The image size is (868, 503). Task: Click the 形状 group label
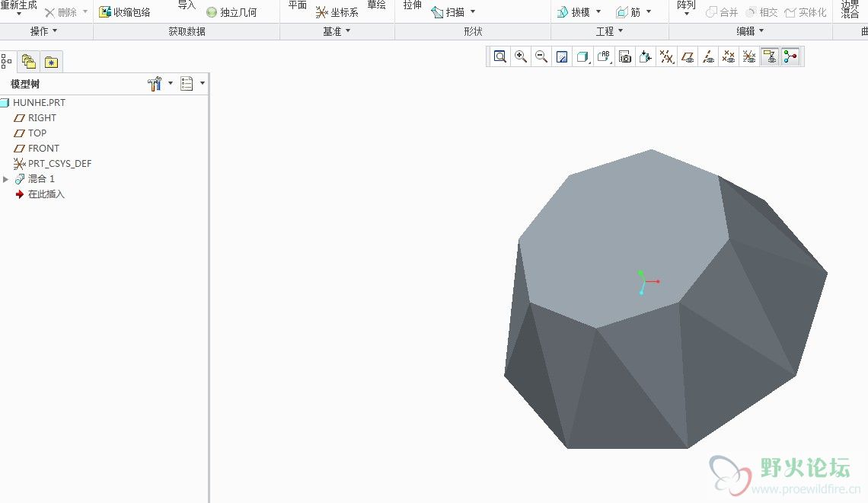coord(473,31)
